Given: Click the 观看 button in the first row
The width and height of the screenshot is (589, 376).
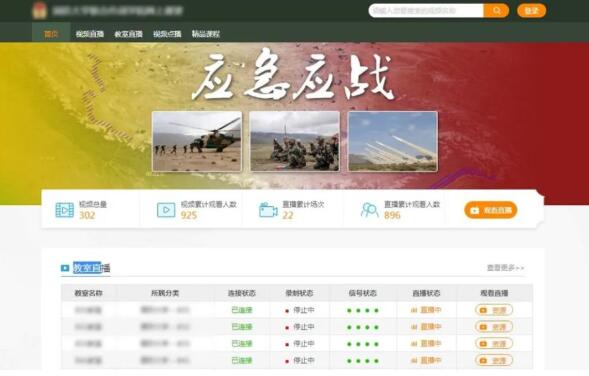Looking at the screenshot, I should pos(494,310).
